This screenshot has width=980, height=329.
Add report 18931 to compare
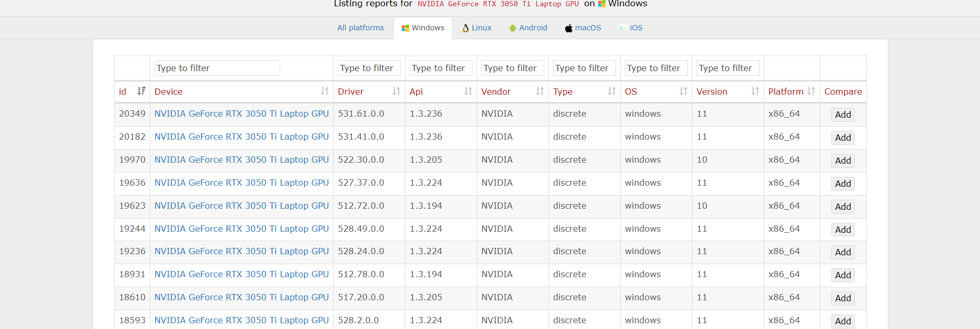click(x=843, y=275)
